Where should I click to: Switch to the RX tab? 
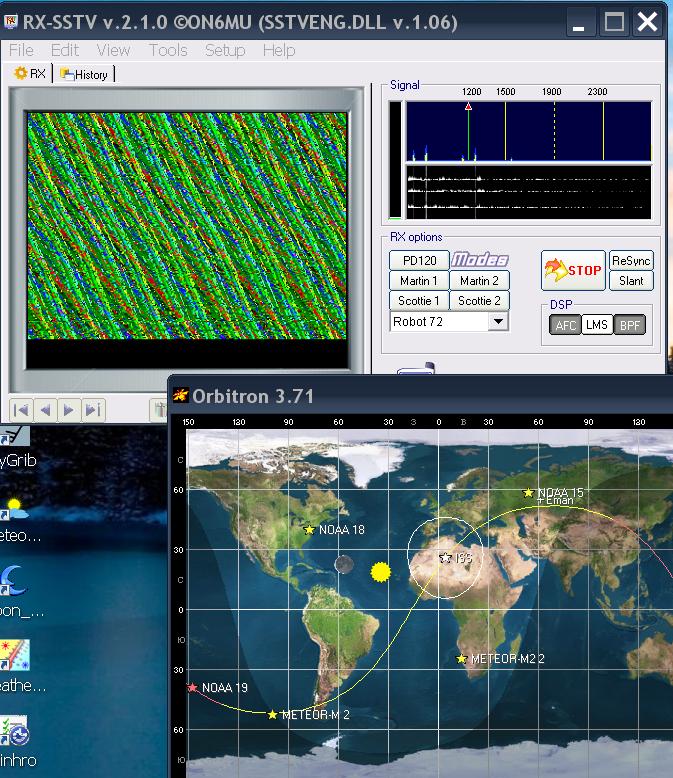tap(31, 74)
